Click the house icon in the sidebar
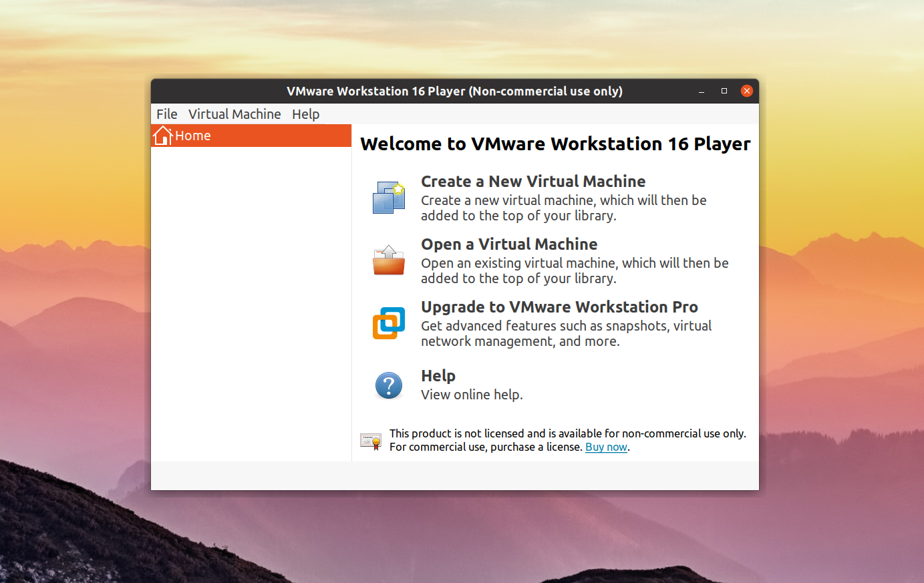924x583 pixels. (162, 136)
